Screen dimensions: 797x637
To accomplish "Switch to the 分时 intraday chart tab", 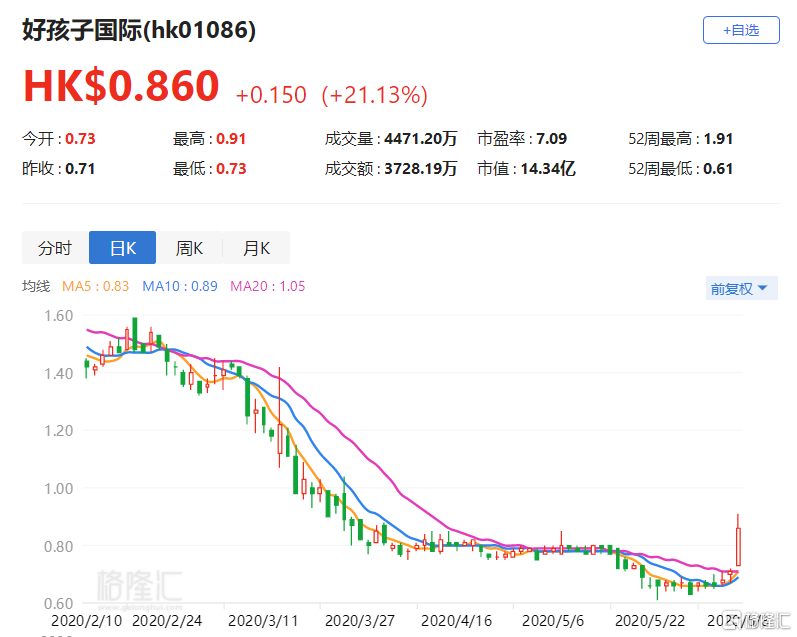I will coord(55,248).
